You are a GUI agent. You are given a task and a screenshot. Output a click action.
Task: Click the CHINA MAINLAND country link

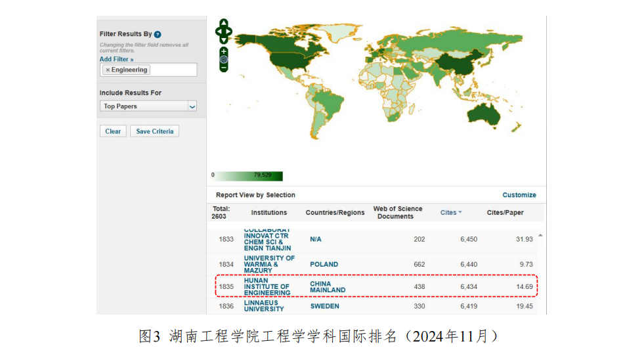(x=328, y=286)
